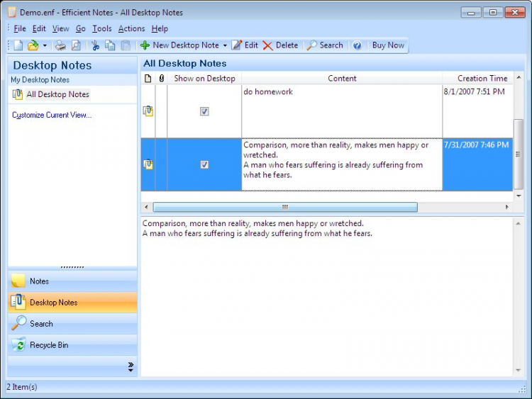Click the Open folder toolbar icon
The width and height of the screenshot is (532, 399).
pyautogui.click(x=33, y=45)
